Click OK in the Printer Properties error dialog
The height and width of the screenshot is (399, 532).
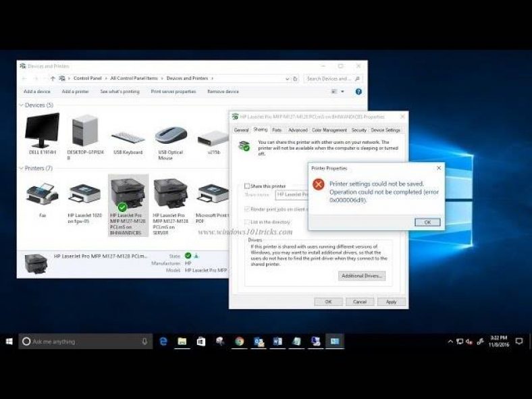coord(427,222)
